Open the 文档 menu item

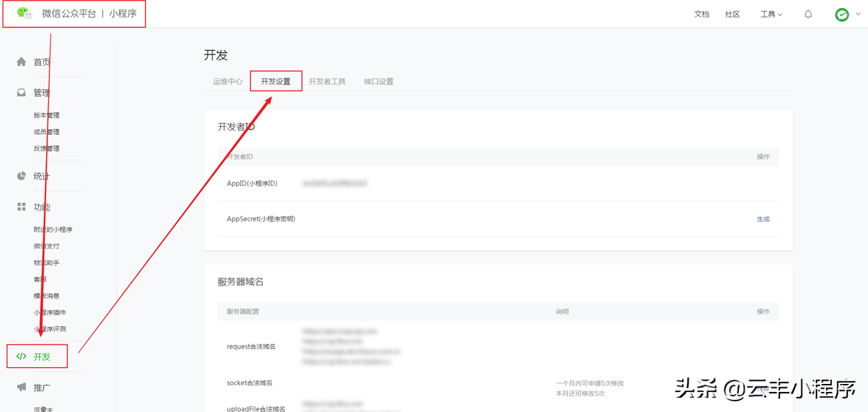pyautogui.click(x=701, y=13)
